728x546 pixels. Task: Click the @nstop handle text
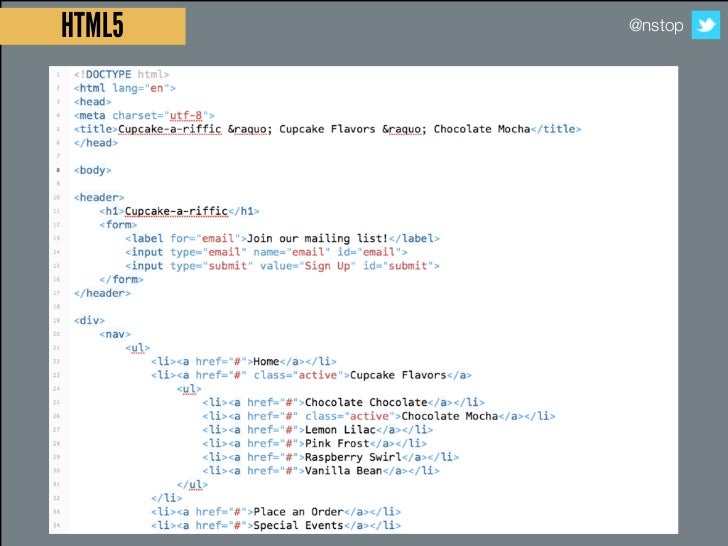(656, 25)
